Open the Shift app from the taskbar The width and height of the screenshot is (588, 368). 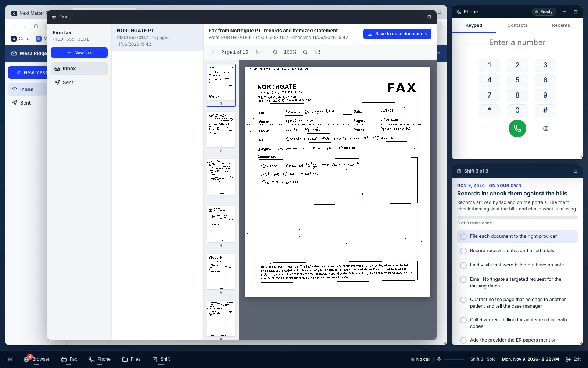(x=161, y=359)
